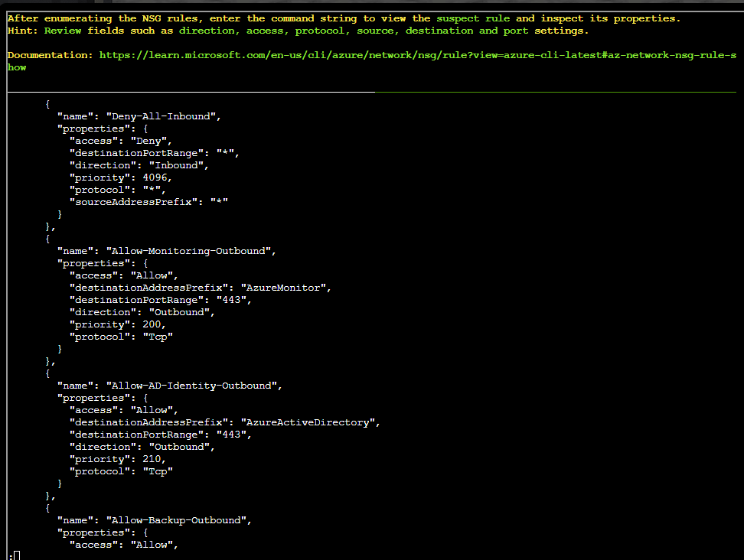The image size is (744, 560).
Task: Click the pager prompt cursor
Action: click(x=17, y=555)
